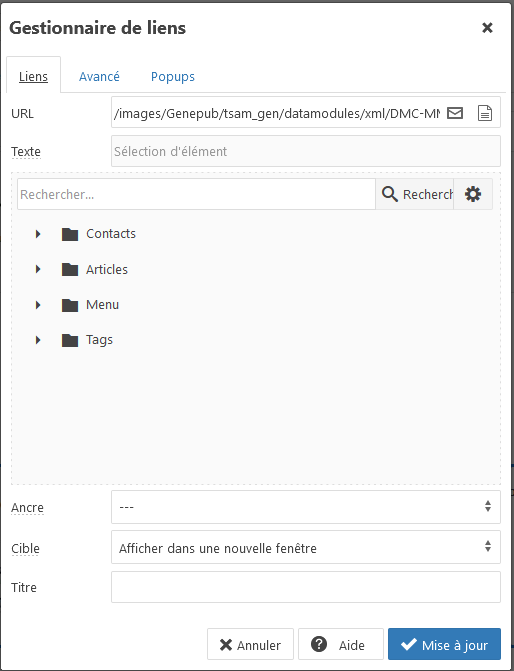Switch to the Popups tab
This screenshot has height=671, width=514.
(173, 77)
